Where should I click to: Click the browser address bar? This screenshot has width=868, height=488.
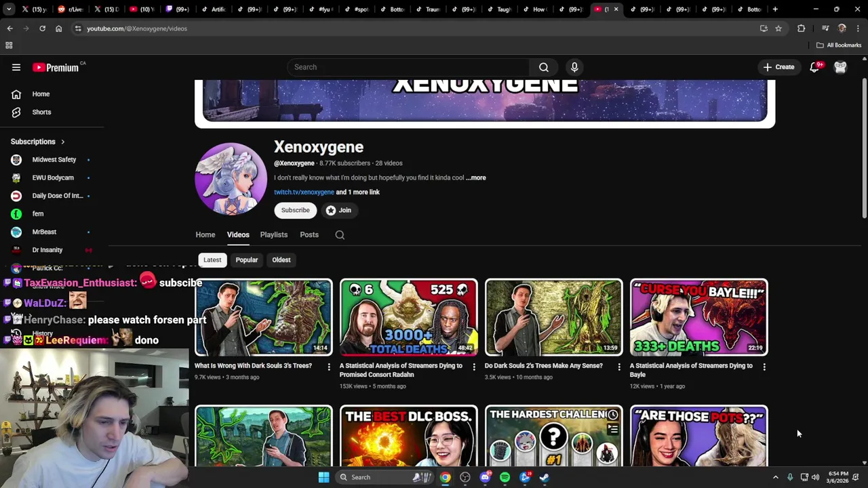tap(414, 28)
